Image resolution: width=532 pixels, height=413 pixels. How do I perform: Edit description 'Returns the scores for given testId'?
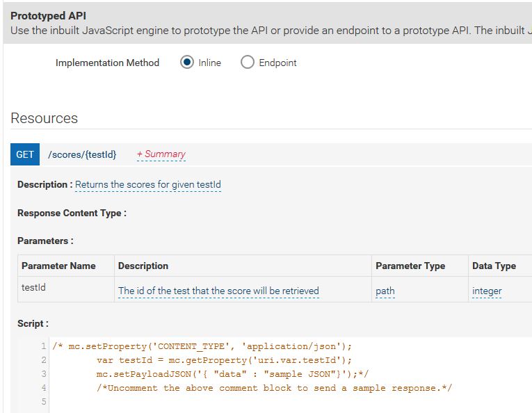[x=148, y=184]
